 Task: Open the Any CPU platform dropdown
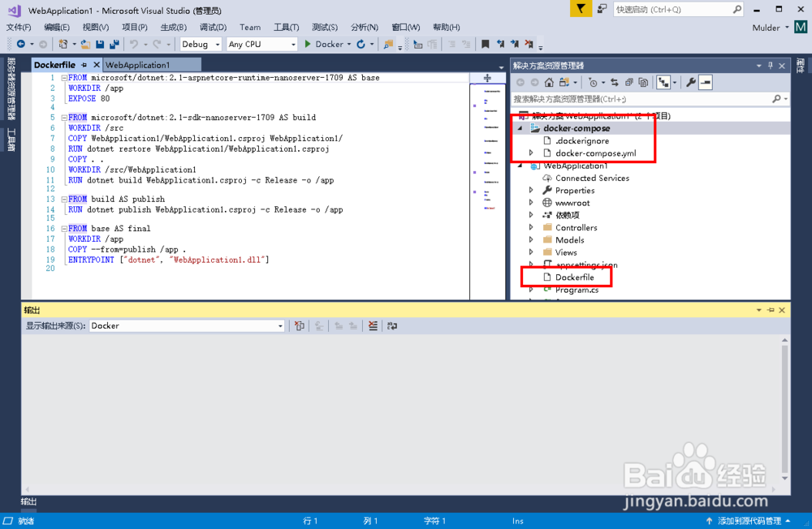[261, 44]
